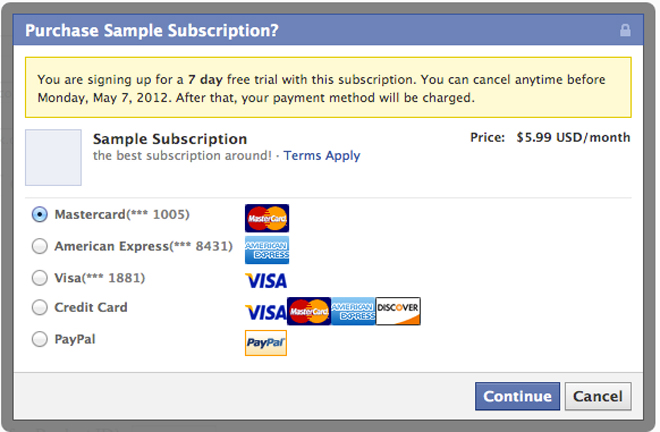Click the American Express logo beside card 8431
660x432 pixels.
point(267,250)
